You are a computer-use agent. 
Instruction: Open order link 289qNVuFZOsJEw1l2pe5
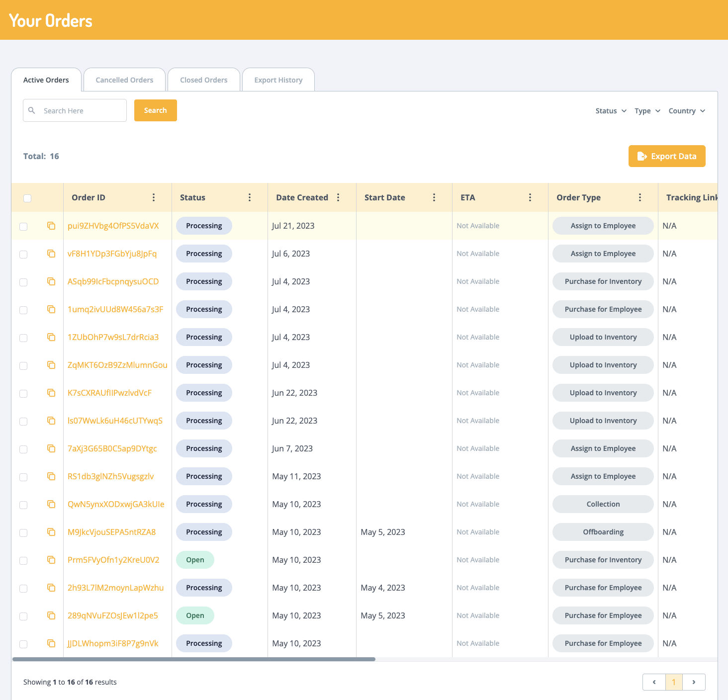[113, 615]
